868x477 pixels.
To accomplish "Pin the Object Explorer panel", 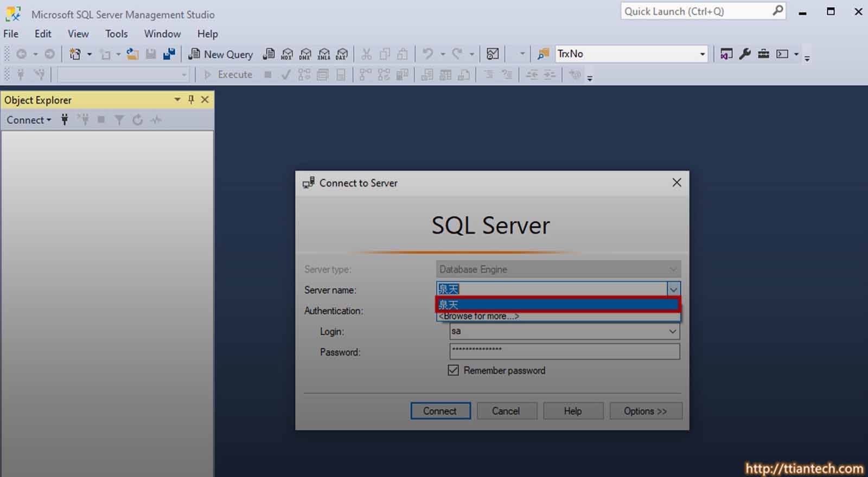I will pyautogui.click(x=191, y=100).
